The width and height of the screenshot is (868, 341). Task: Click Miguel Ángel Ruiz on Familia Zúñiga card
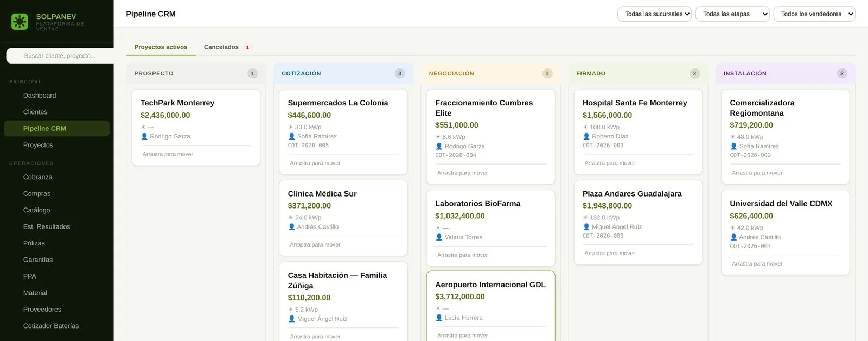pyautogui.click(x=322, y=319)
